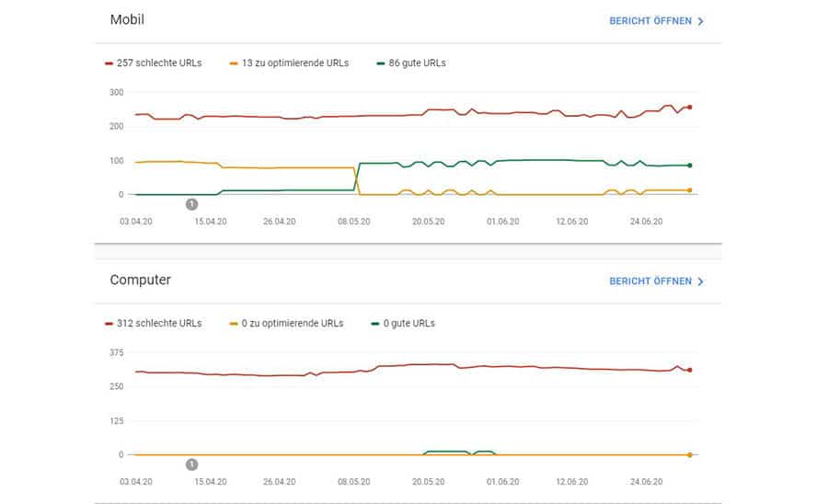This screenshot has height=504, width=817.
Task: Click the chevron next to Computer Bericht öffnen
Action: point(700,281)
